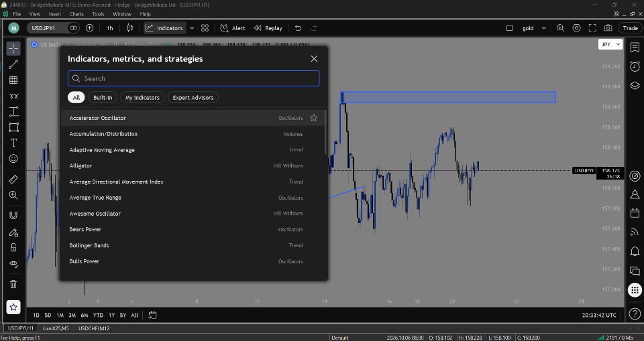Open the 1h timeframe selector
Screen dimensions: 644x341
pyautogui.click(x=109, y=28)
